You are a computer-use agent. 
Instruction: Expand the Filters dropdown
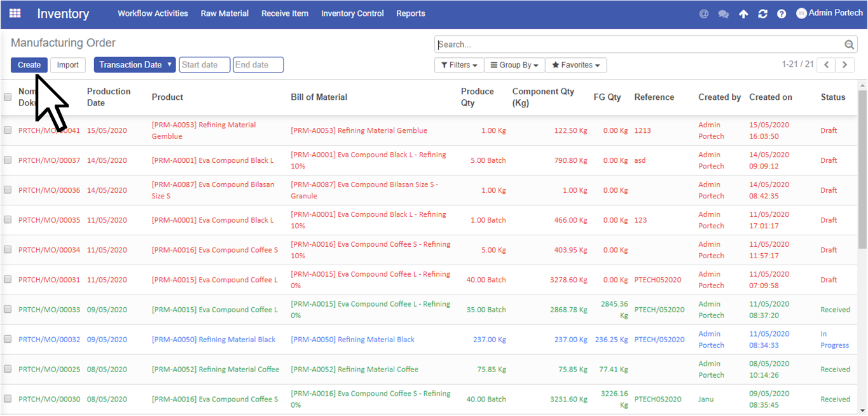[458, 65]
